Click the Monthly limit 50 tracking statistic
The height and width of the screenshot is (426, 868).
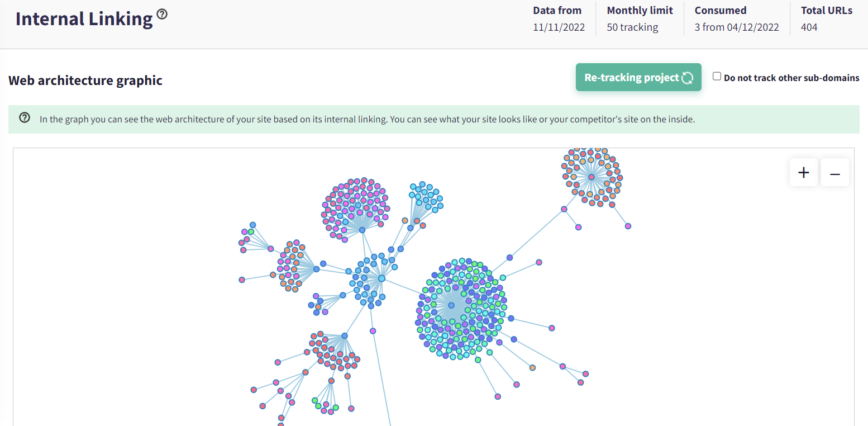640,18
